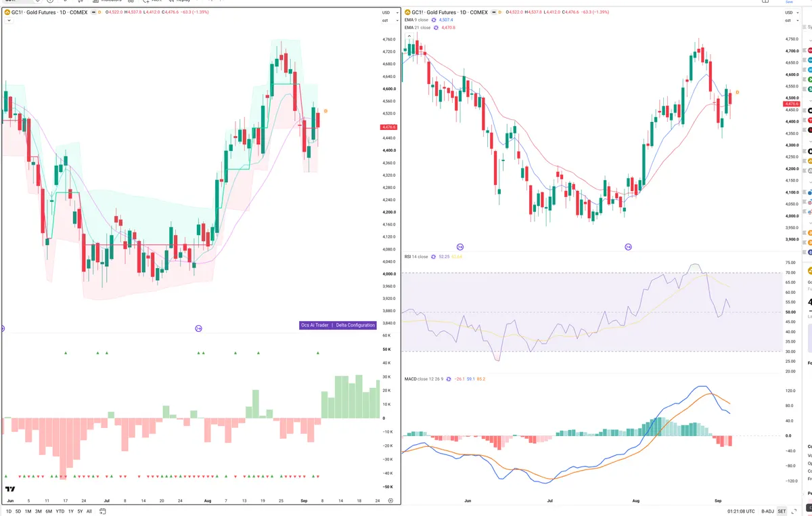Viewport: 812px width, 516px height.
Task: Select the 1D time range button
Action: pyautogui.click(x=8, y=511)
